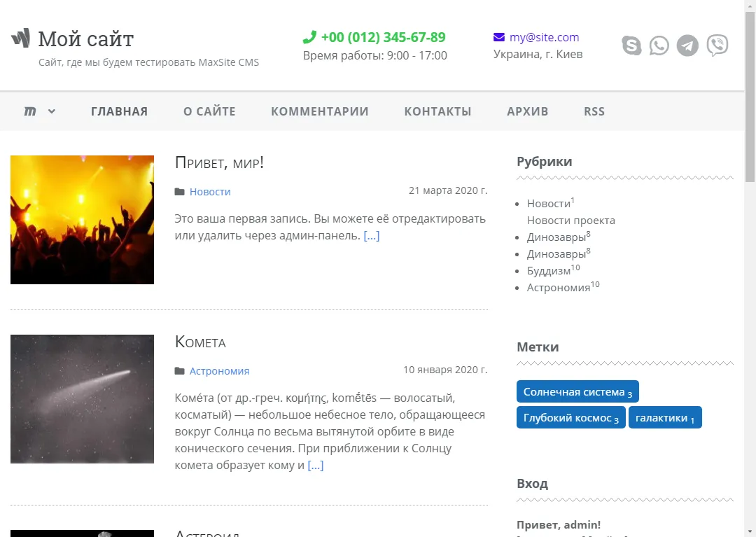Go to the КОНТАКТЫ menu item
This screenshot has width=756, height=537.
point(437,111)
